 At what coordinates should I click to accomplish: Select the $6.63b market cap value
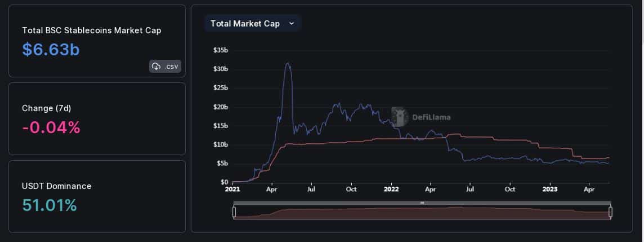51,50
